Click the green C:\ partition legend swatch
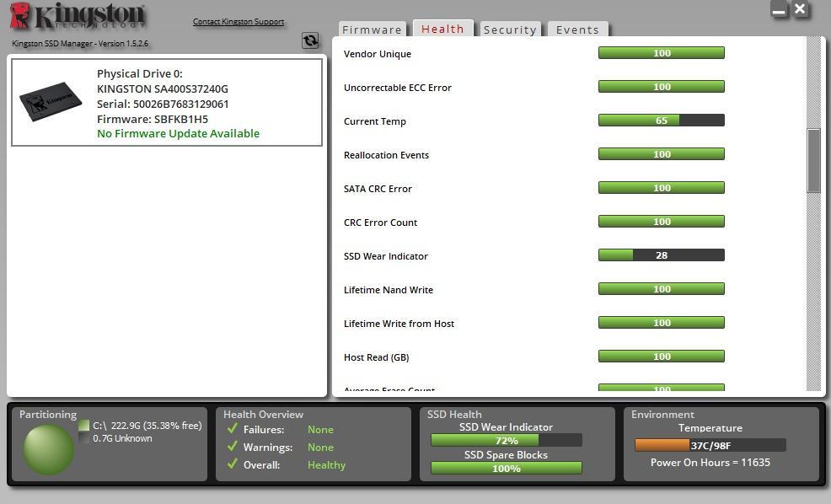Viewport: 831px width, 504px height. pos(83,425)
